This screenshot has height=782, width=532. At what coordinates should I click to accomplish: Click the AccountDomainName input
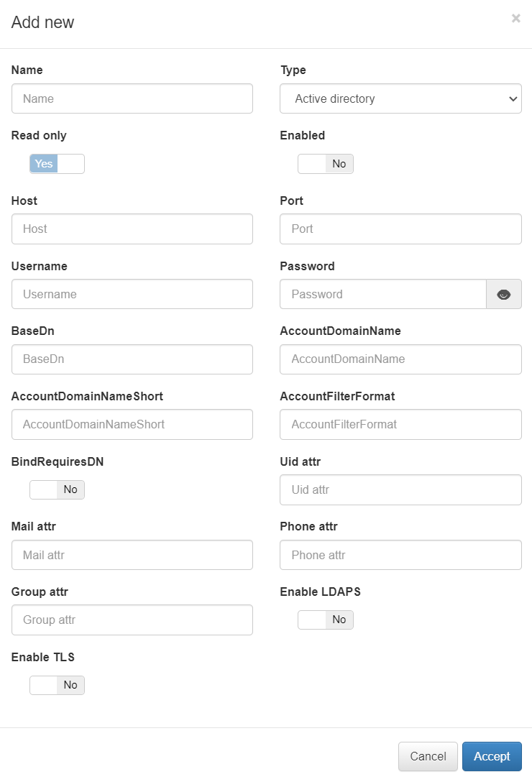click(400, 359)
